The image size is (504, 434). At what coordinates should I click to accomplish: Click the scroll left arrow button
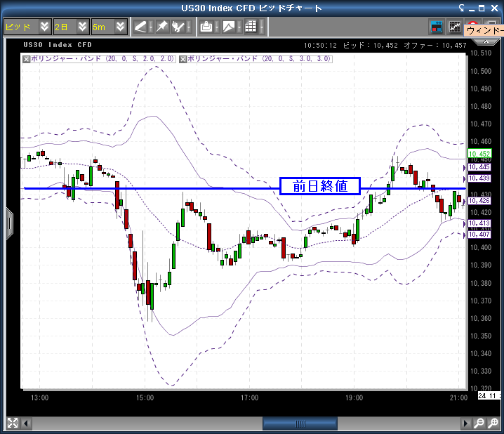coord(27,423)
